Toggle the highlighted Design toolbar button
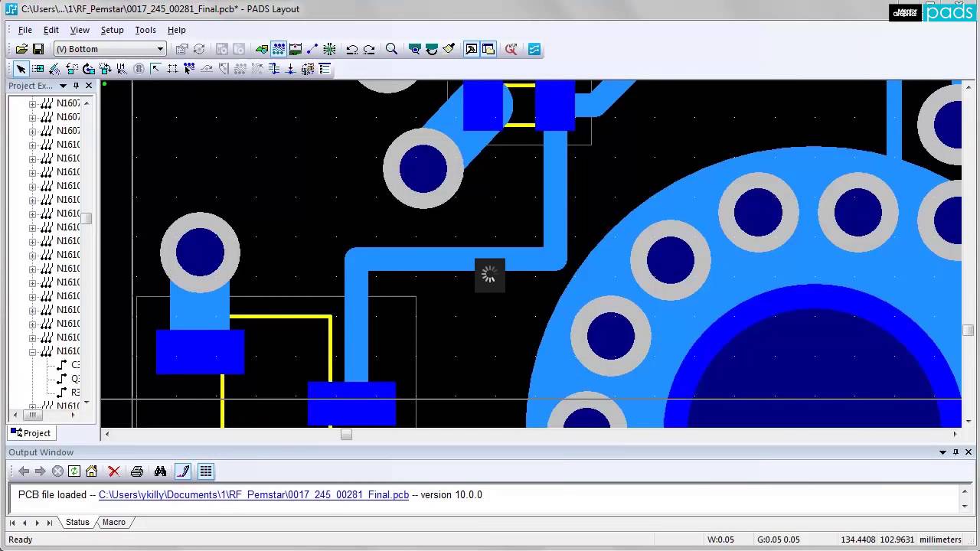The width and height of the screenshot is (980, 551). (x=279, y=49)
